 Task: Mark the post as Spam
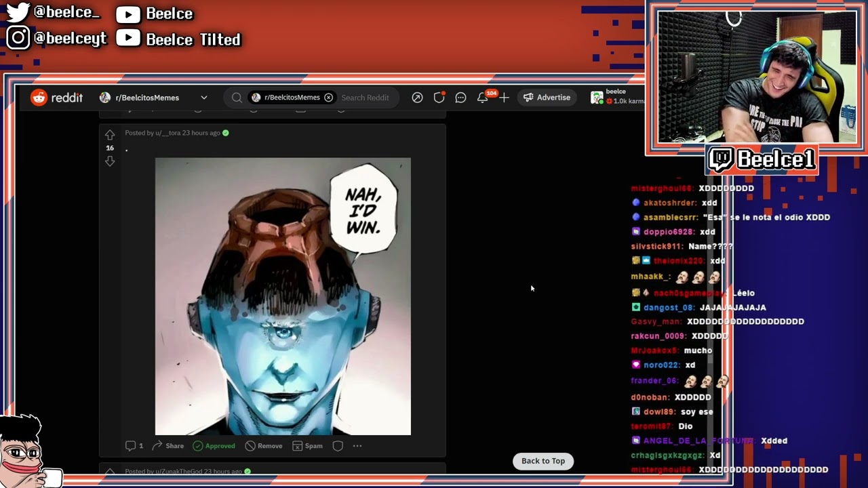pos(307,446)
